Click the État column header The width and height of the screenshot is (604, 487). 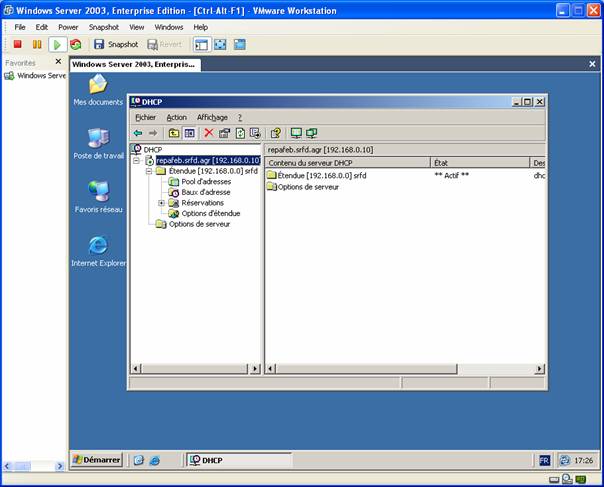point(480,163)
